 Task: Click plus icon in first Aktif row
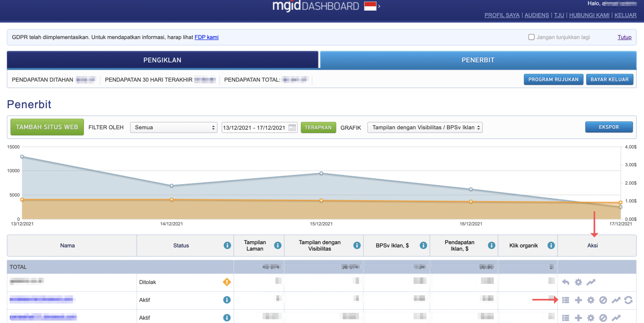(578, 300)
